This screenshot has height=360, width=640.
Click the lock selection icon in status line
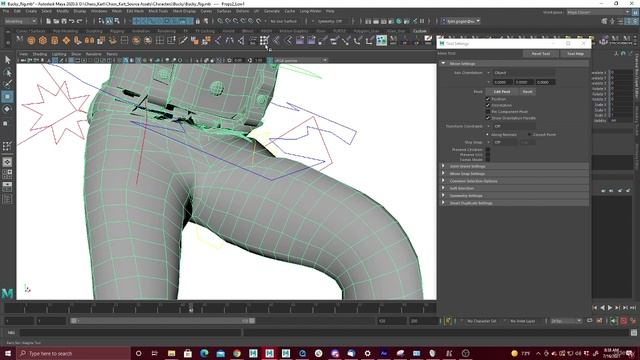(198, 21)
